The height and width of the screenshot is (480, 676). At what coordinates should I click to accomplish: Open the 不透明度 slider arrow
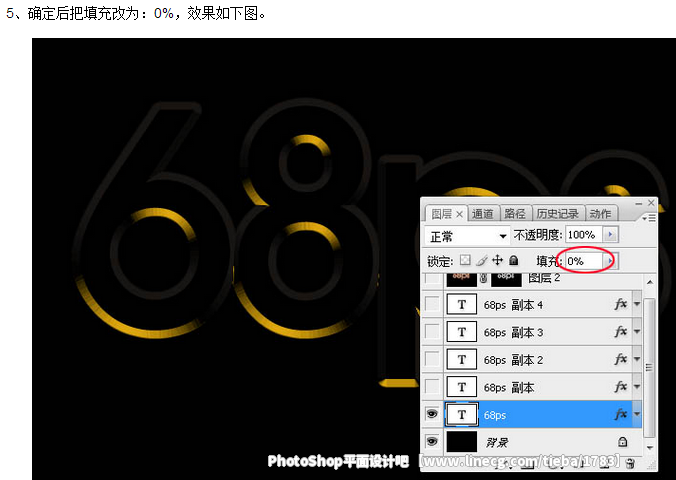[611, 235]
